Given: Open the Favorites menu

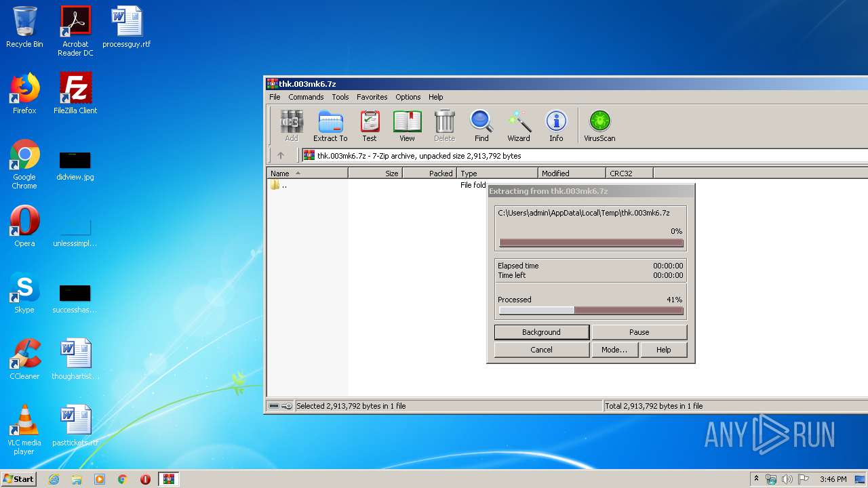Looking at the screenshot, I should (372, 97).
